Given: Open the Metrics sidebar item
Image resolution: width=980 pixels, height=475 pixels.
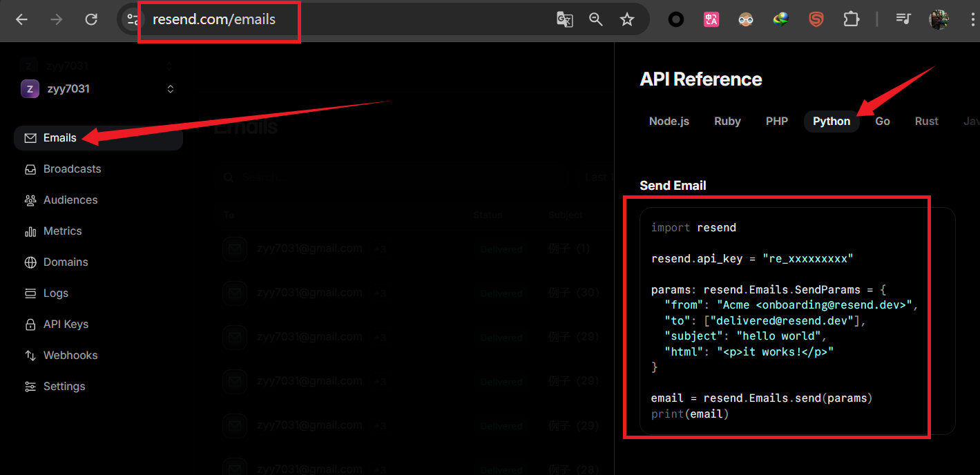Looking at the screenshot, I should 98,231.
